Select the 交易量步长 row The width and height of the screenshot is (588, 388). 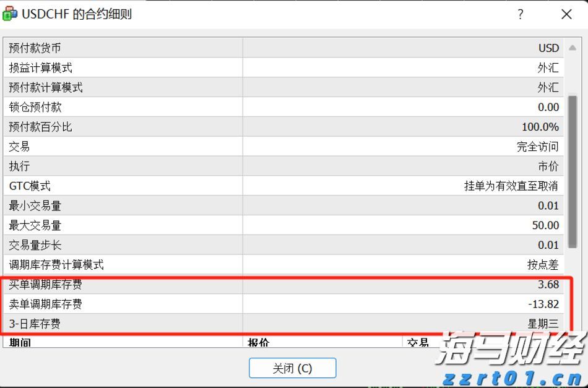(x=291, y=245)
